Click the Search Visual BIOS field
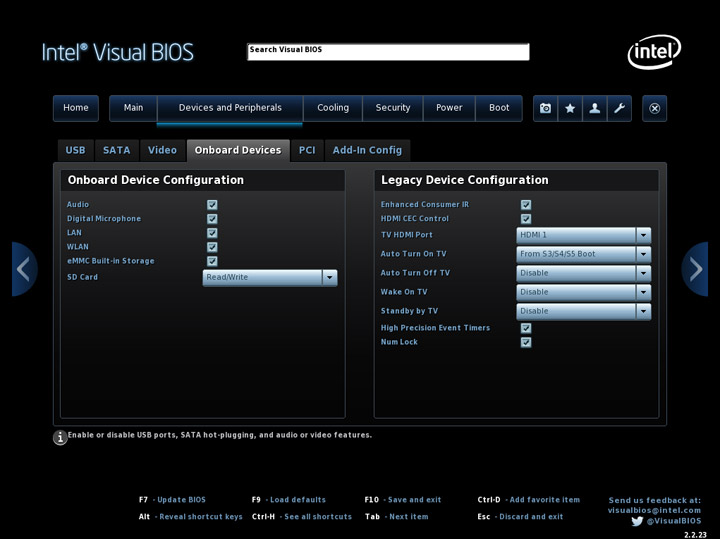 (388, 52)
